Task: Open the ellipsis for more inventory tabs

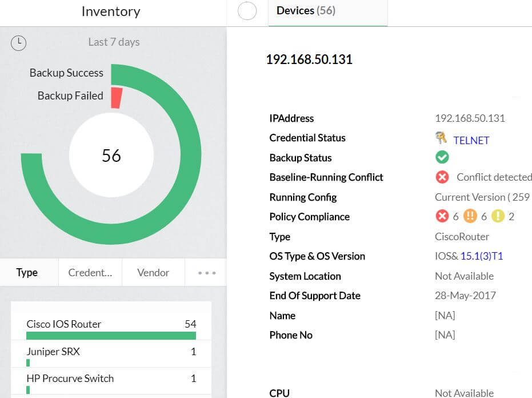Action: click(x=205, y=273)
